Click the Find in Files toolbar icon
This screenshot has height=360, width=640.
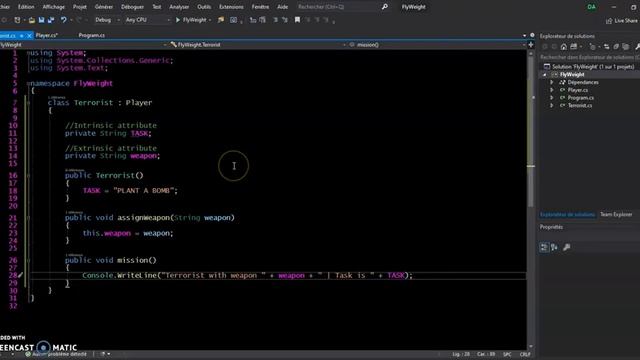point(221,20)
